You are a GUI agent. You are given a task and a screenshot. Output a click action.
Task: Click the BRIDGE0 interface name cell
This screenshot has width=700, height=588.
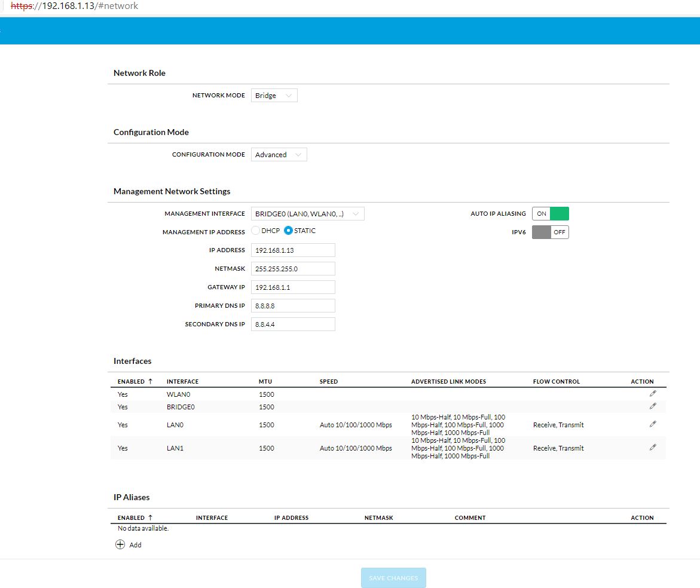[x=181, y=407]
